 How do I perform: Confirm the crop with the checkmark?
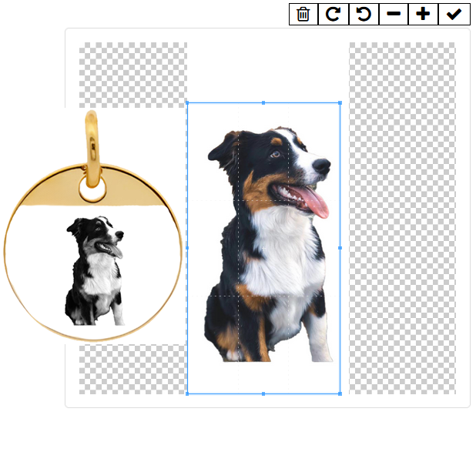tap(454, 15)
